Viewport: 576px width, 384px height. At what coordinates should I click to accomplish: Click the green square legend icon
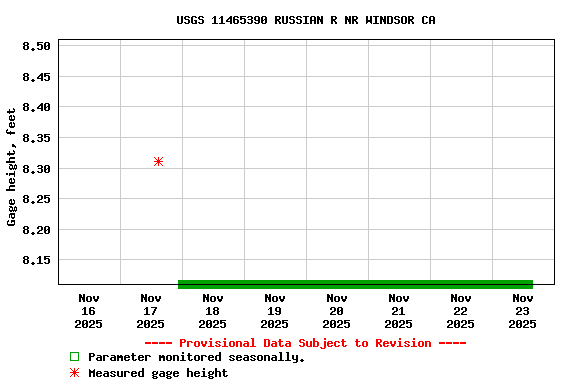point(74,356)
